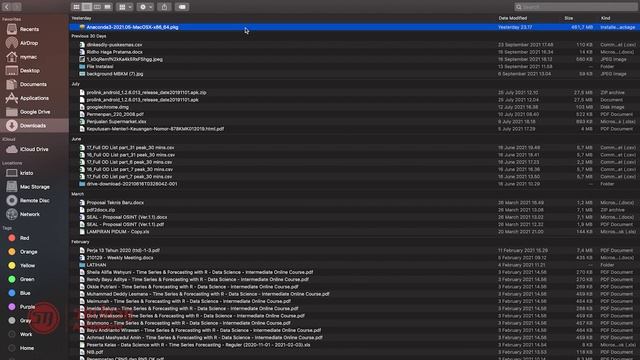Select the File Instalasi folder
Screen dimensions: 640x360
tap(354, 67)
